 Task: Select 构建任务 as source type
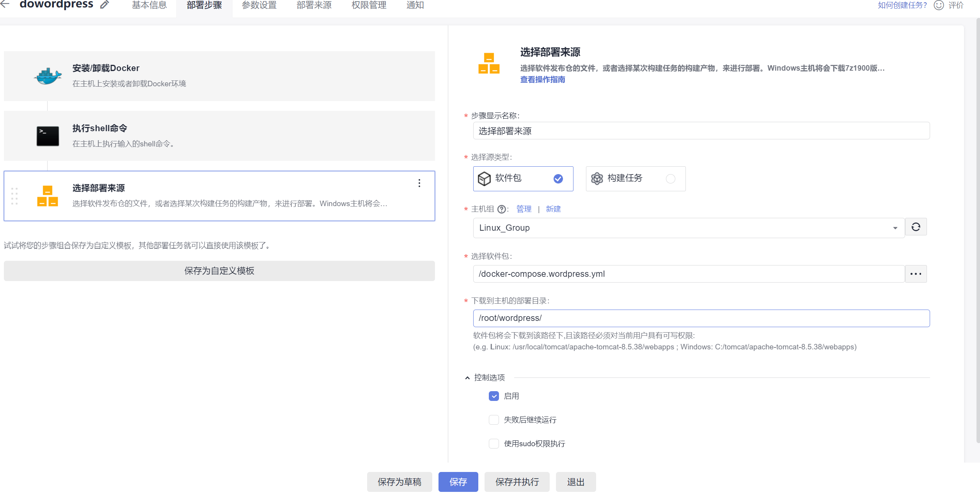click(x=636, y=179)
